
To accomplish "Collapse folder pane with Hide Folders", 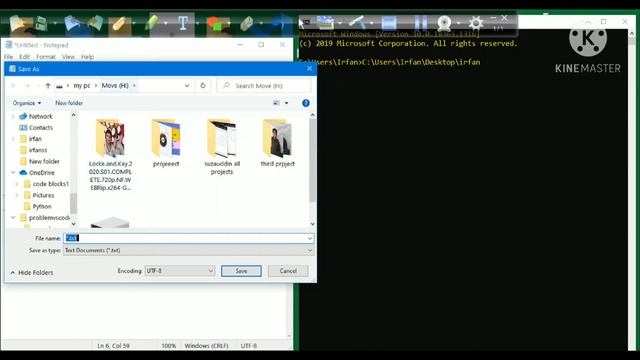I will click(x=32, y=272).
